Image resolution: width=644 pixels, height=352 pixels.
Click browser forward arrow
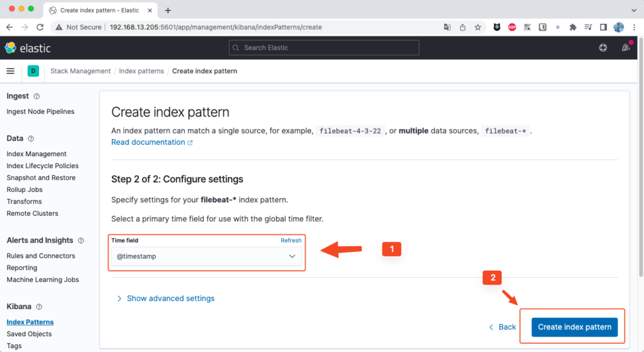pyautogui.click(x=25, y=27)
